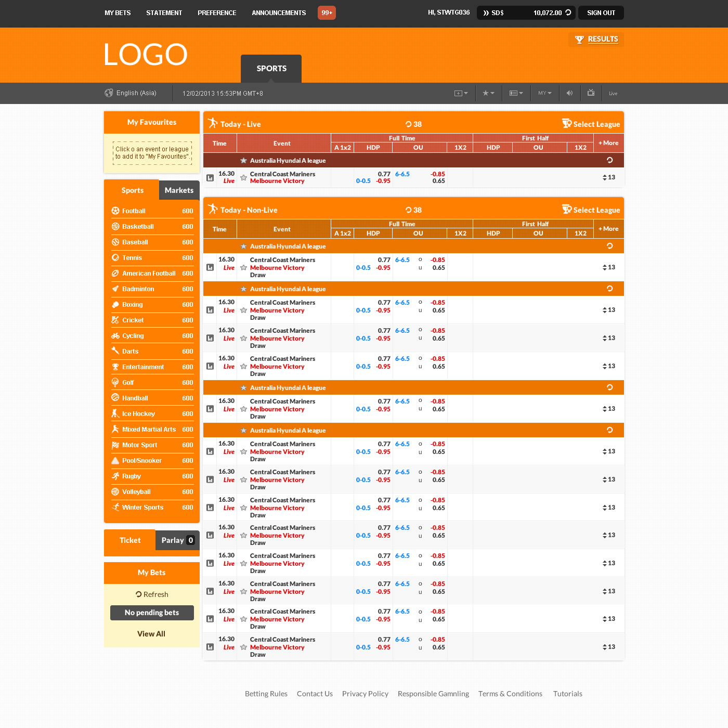Star the Australia Hyundai A league header
This screenshot has width=728, height=728.
pos(243,160)
